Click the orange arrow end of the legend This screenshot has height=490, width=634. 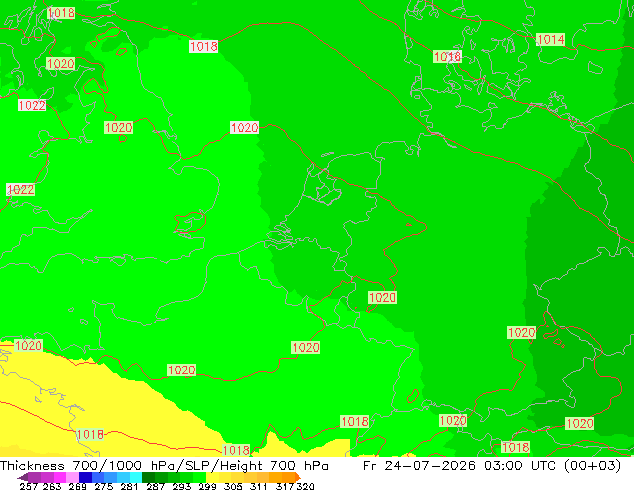pyautogui.click(x=298, y=477)
